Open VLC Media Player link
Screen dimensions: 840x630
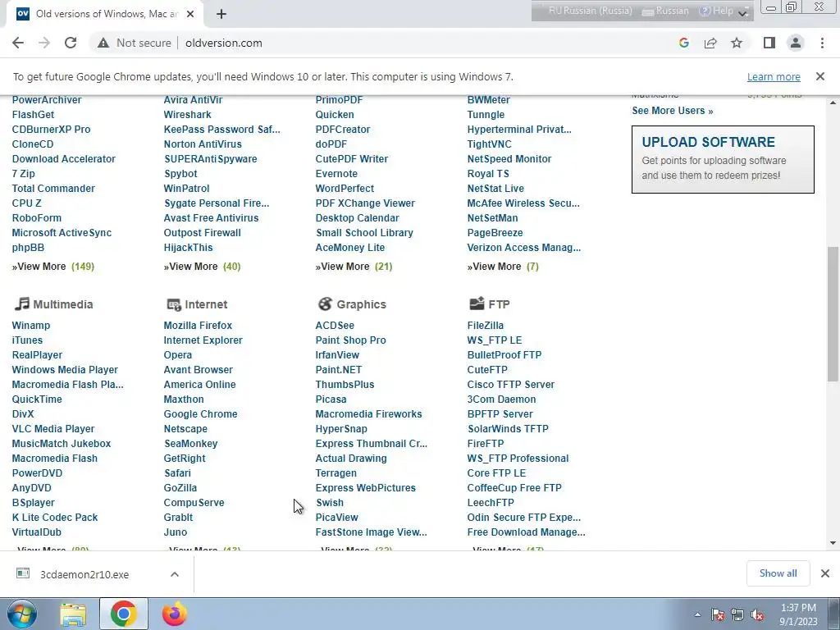tap(53, 428)
